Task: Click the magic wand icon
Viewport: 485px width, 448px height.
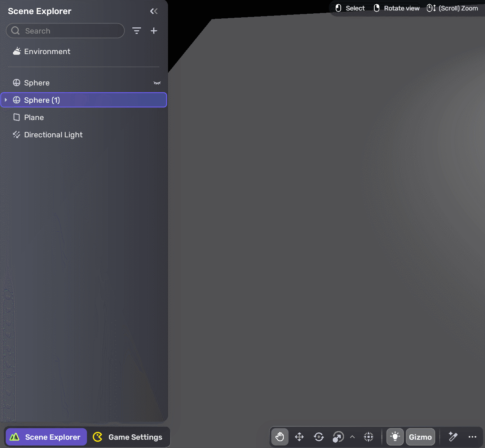Action: [x=453, y=437]
